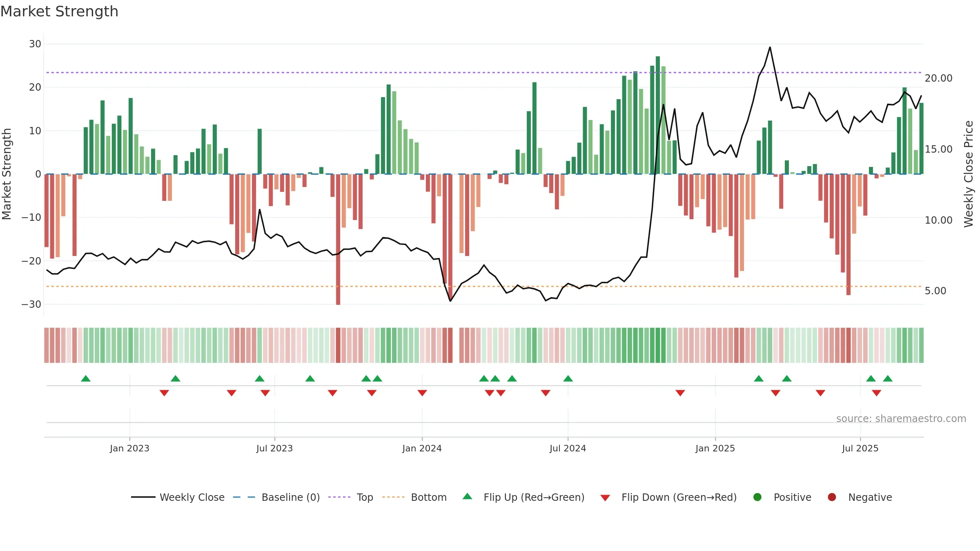Screen dimensions: 980x551
Task: Click the green Positive circle icon in the legend
Action: [757, 497]
